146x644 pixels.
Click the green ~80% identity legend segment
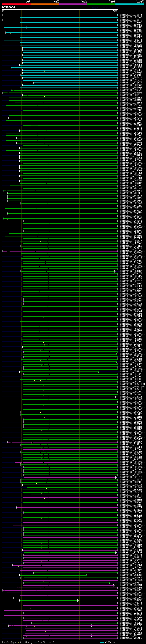point(101,4)
